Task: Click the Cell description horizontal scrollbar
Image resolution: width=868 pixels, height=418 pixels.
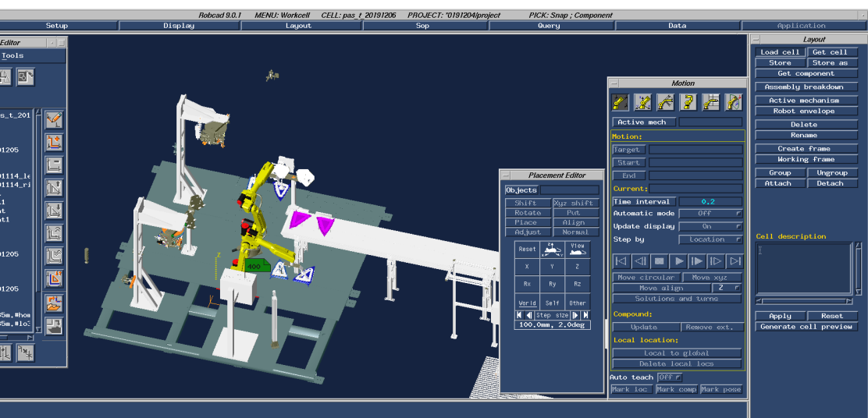Action: [x=804, y=301]
